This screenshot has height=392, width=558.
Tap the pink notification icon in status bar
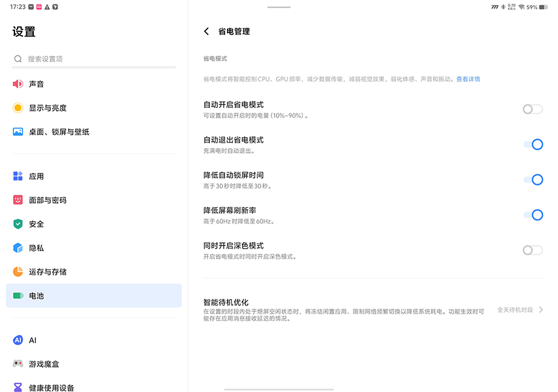39,7
